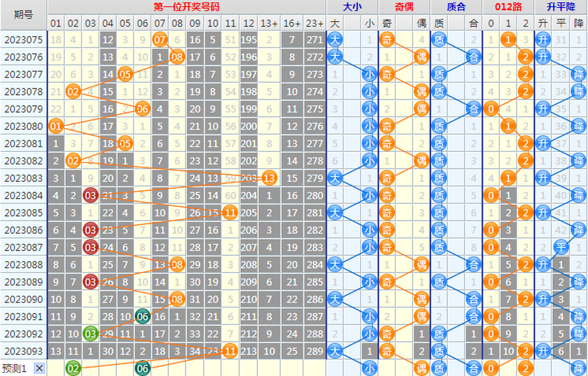Toggle the 质 prediction ball in the 预测1 row
Image resolution: width=588 pixels, height=376 pixels.
coord(439,368)
